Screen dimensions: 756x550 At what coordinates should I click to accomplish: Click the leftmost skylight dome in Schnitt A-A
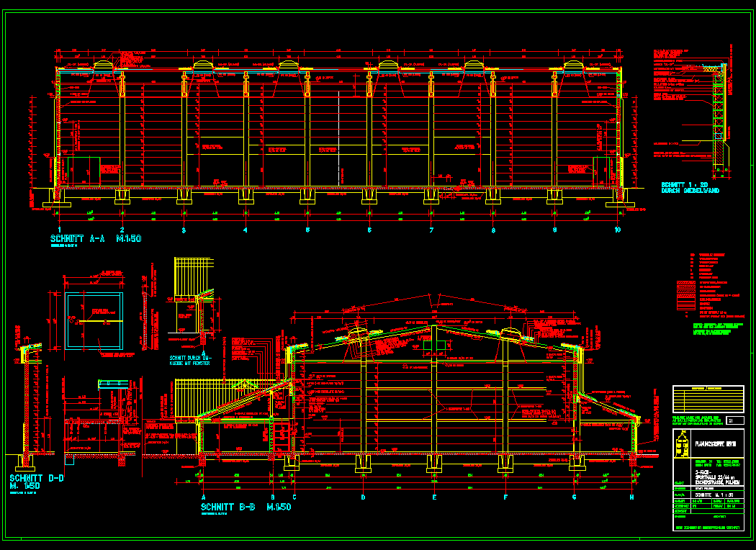104,65
